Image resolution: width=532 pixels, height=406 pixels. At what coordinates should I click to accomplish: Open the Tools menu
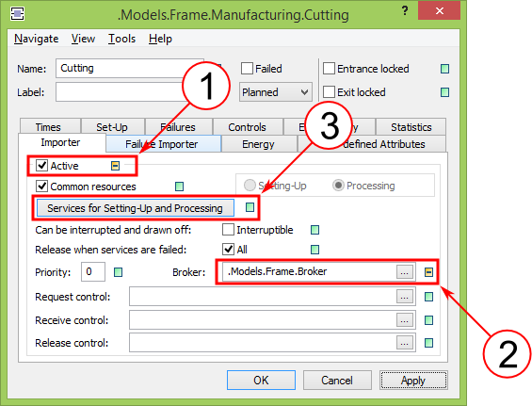[x=121, y=39]
